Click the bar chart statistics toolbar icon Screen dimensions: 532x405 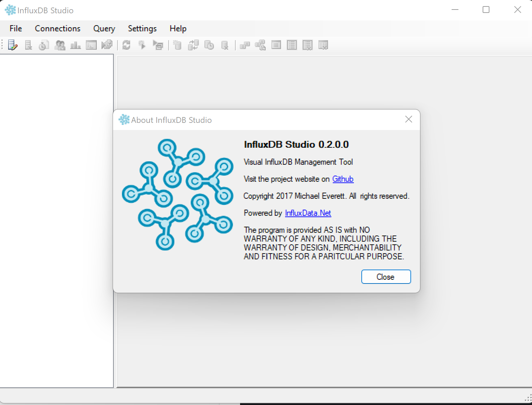click(75, 45)
